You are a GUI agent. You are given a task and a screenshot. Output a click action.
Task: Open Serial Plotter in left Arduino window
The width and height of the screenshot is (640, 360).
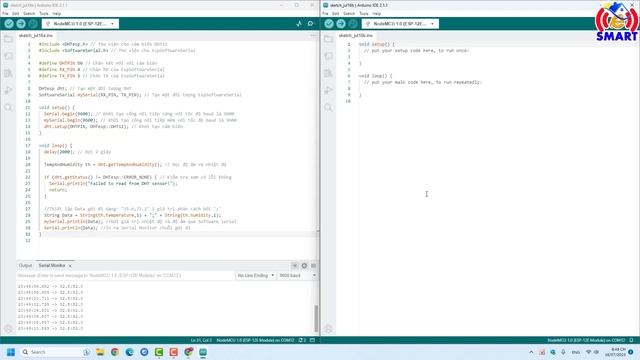tap(299, 24)
